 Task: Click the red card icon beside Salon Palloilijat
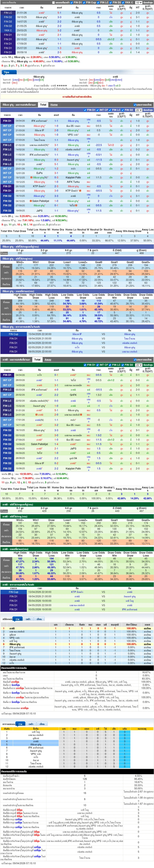click(x=31, y=201)
